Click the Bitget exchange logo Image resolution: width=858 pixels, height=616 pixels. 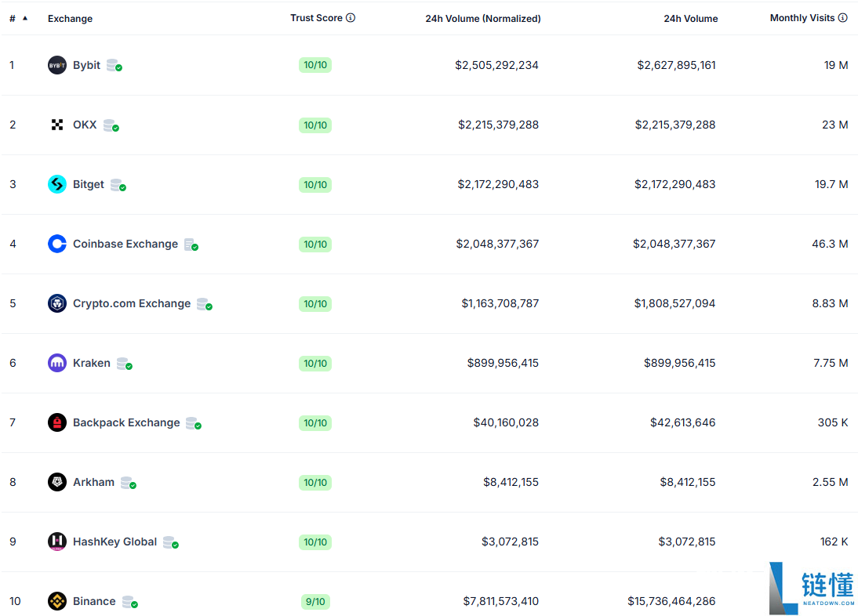(57, 184)
